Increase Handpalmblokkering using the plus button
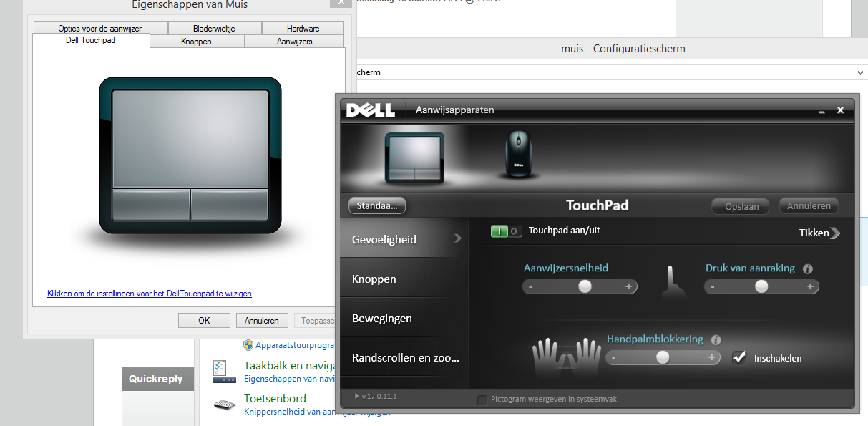The width and height of the screenshot is (868, 426). pyautogui.click(x=712, y=357)
